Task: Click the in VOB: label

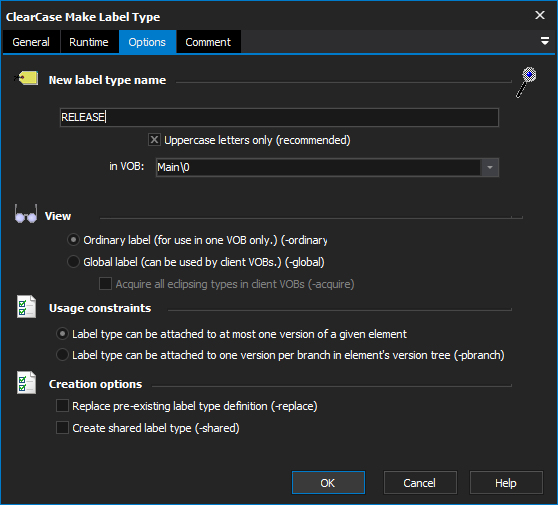Action: [x=127, y=166]
